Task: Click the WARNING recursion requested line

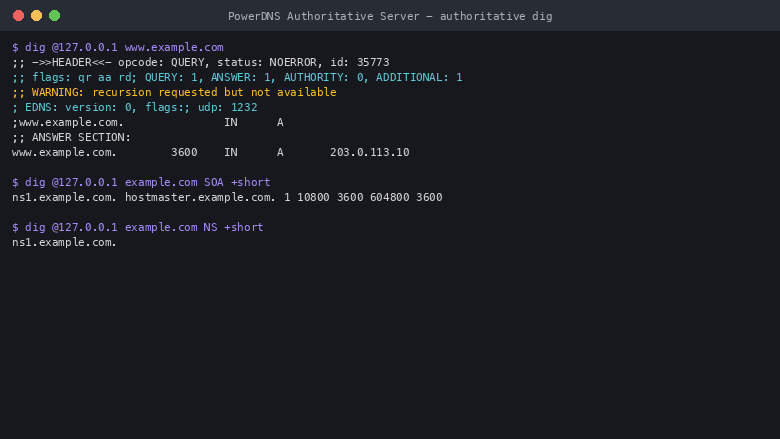Action: tap(174, 92)
